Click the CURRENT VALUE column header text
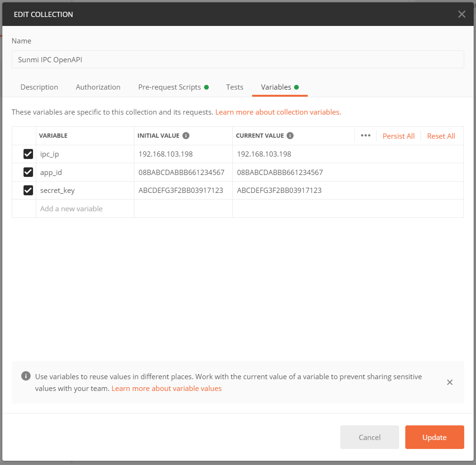 260,136
